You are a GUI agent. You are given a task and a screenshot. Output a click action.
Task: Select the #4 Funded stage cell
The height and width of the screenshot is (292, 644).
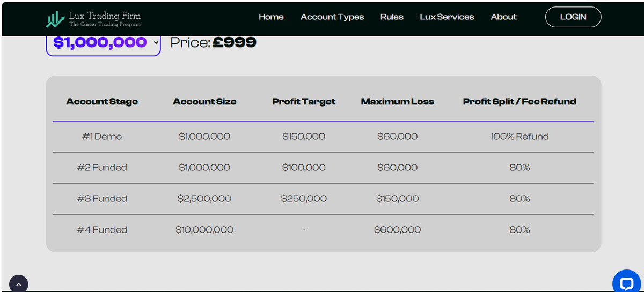(x=102, y=230)
